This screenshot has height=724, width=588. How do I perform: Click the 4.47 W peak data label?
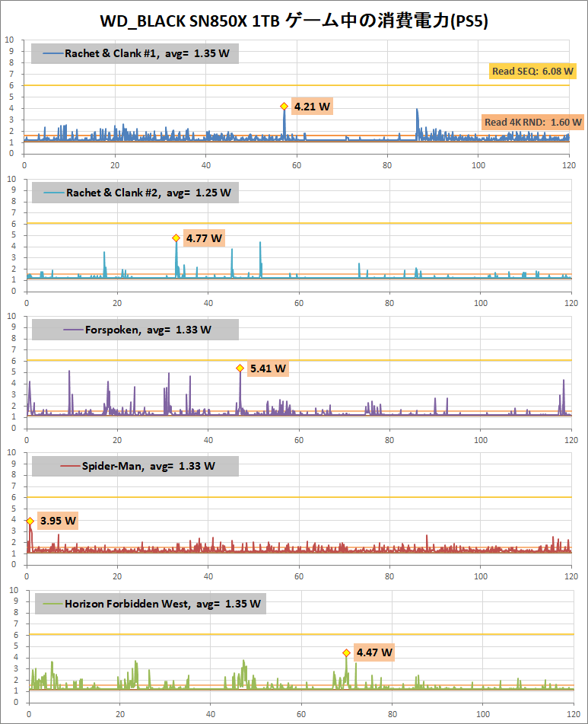[374, 652]
